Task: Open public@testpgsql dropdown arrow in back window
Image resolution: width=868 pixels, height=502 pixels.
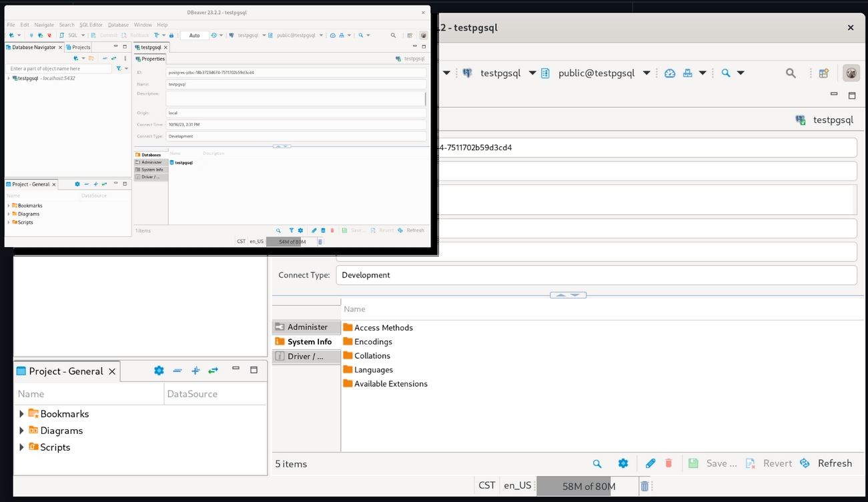Action: coord(646,73)
